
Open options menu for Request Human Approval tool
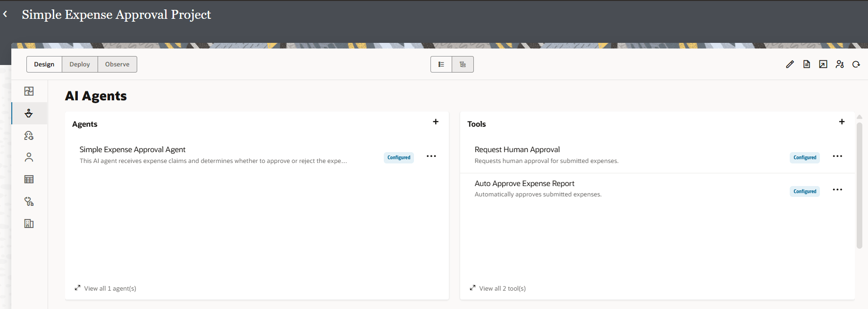837,156
